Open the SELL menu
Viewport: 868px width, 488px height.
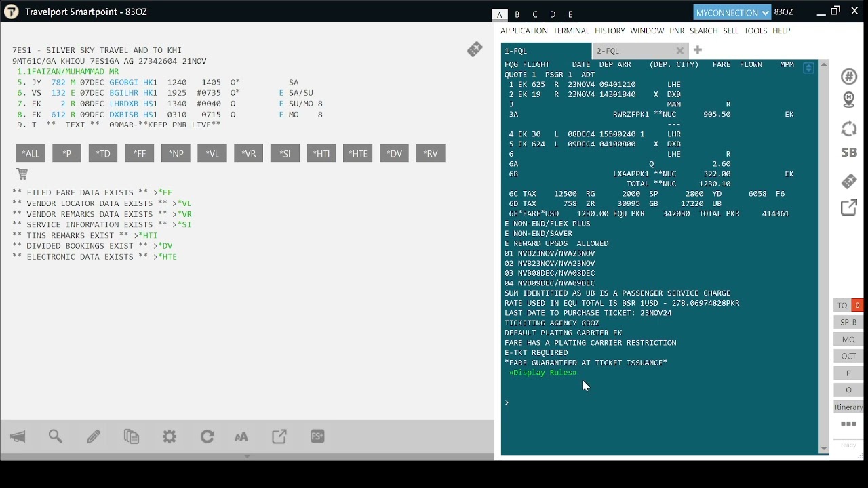point(730,30)
